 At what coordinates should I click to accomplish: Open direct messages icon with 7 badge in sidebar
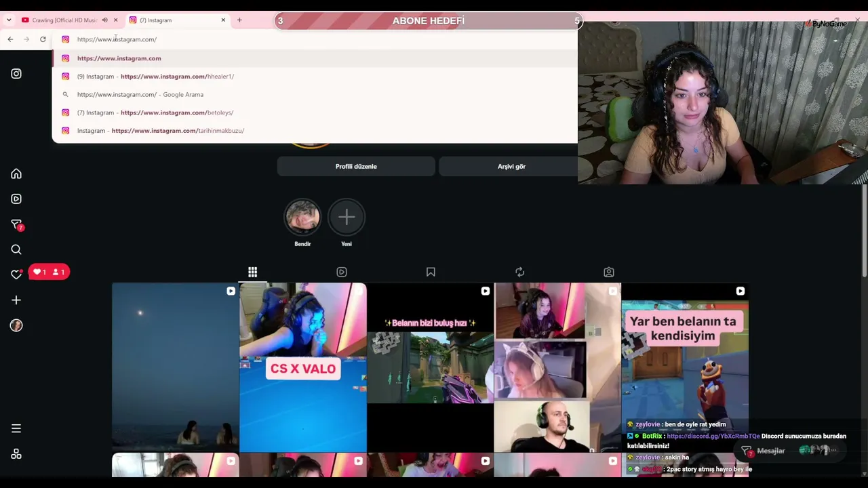pos(17,225)
